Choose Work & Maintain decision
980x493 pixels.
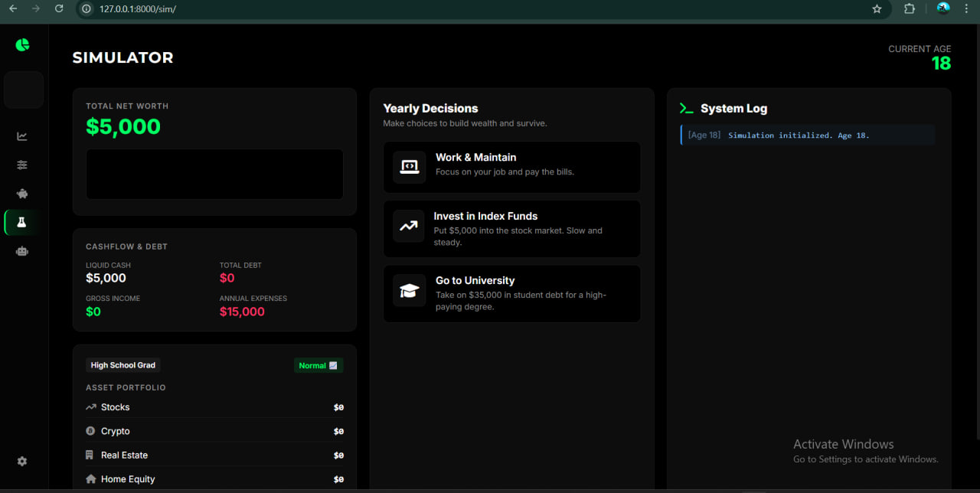click(511, 167)
